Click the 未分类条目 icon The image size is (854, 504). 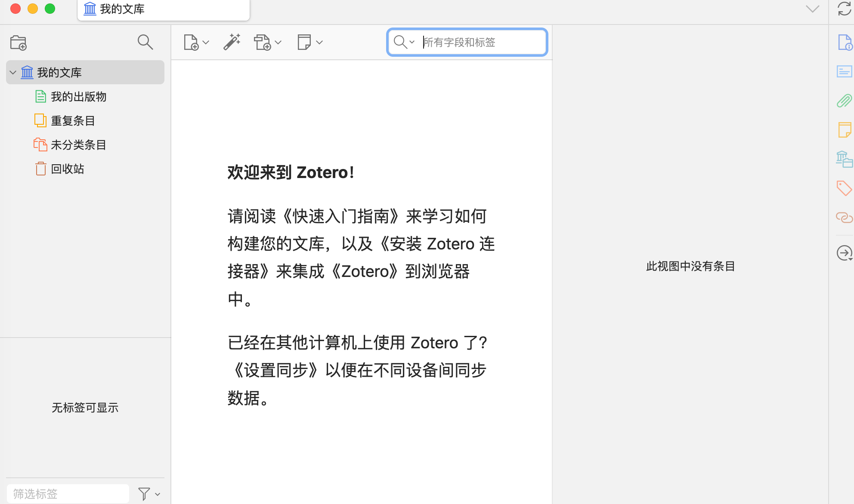[x=40, y=144]
